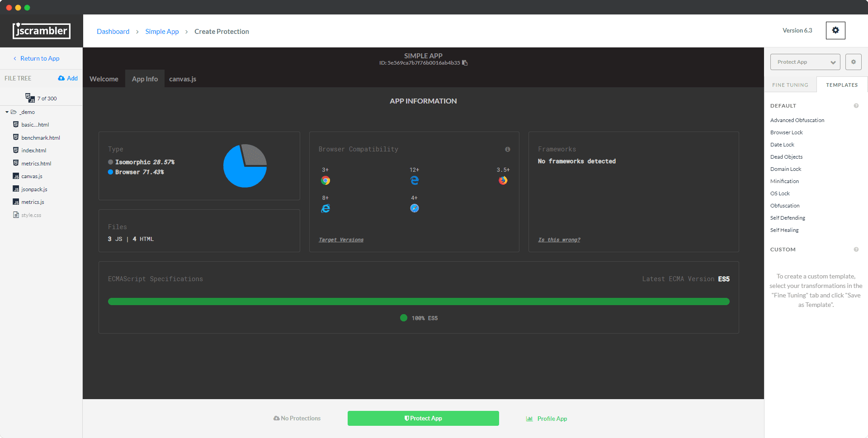Copy the app ID with the clipboard icon
Image resolution: width=868 pixels, height=438 pixels.
click(465, 63)
